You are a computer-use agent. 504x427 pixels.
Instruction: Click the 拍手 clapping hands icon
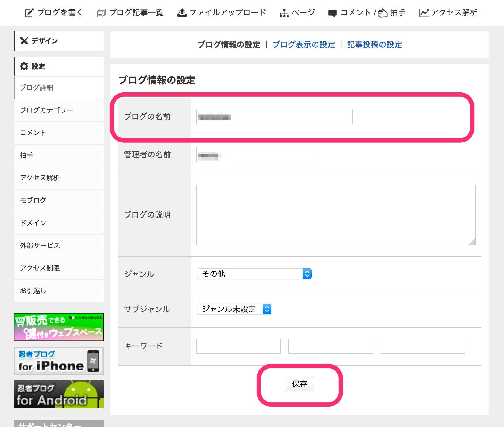(x=383, y=13)
